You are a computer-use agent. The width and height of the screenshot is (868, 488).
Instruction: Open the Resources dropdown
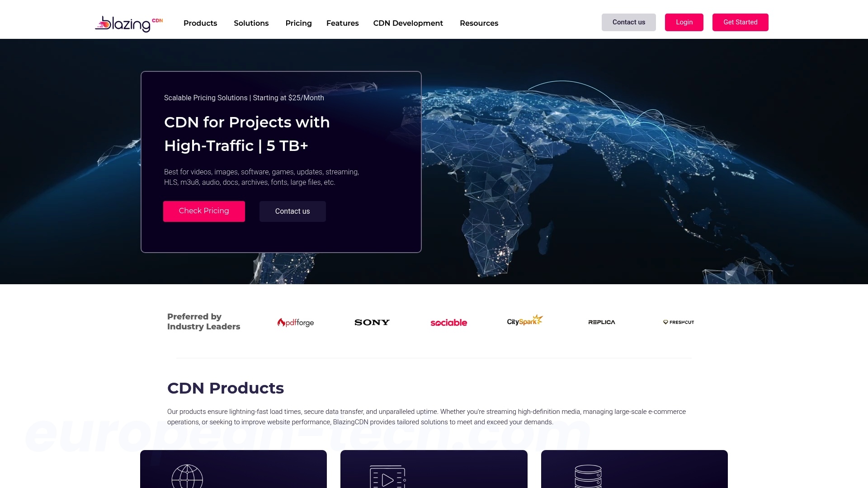(x=479, y=23)
